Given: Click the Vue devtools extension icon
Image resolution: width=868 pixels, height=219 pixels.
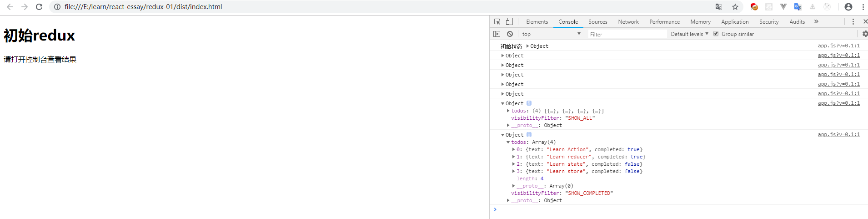Looking at the screenshot, I should (x=783, y=7).
